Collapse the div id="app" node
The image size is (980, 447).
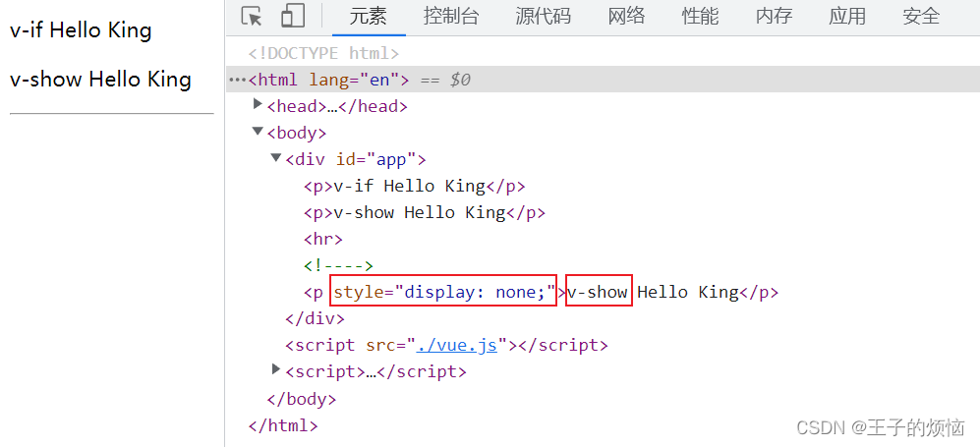tap(277, 158)
